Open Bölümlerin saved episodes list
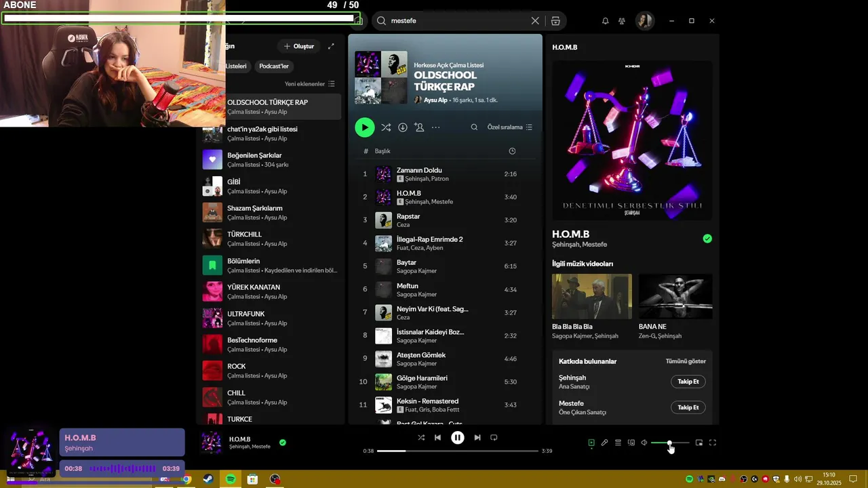Viewport: 868px width, 488px height. tap(271, 266)
